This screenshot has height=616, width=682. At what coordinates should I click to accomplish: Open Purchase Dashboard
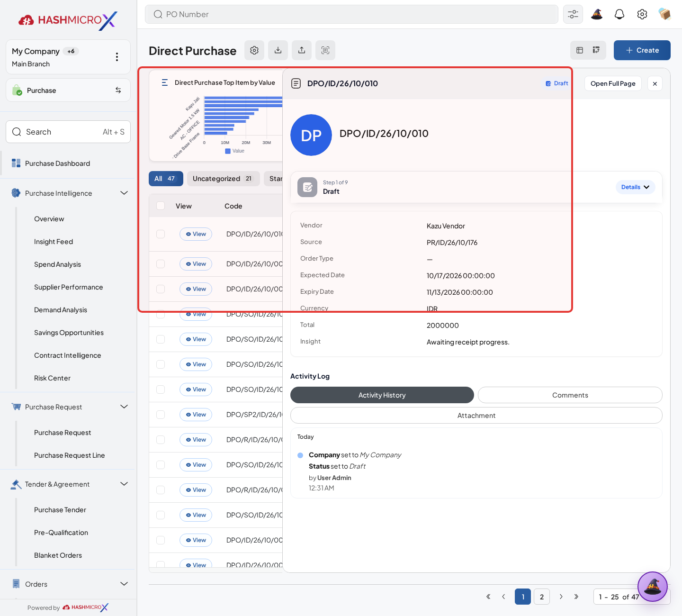click(57, 163)
